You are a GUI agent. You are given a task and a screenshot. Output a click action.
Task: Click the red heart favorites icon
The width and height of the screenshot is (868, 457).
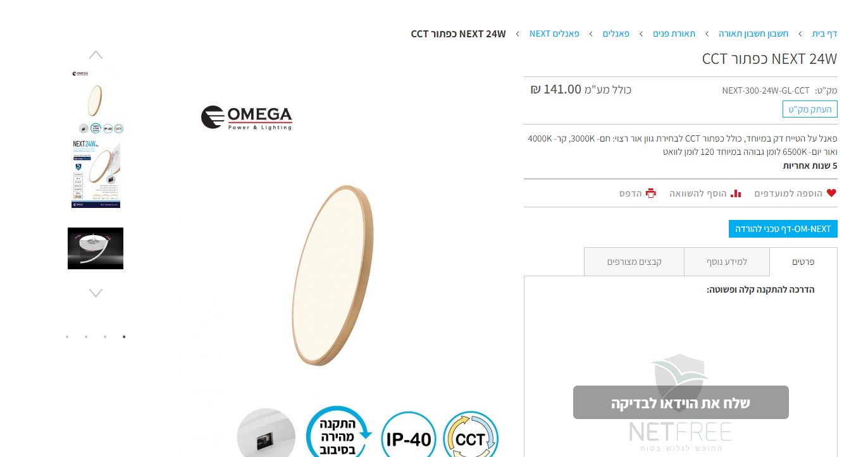pos(831,193)
